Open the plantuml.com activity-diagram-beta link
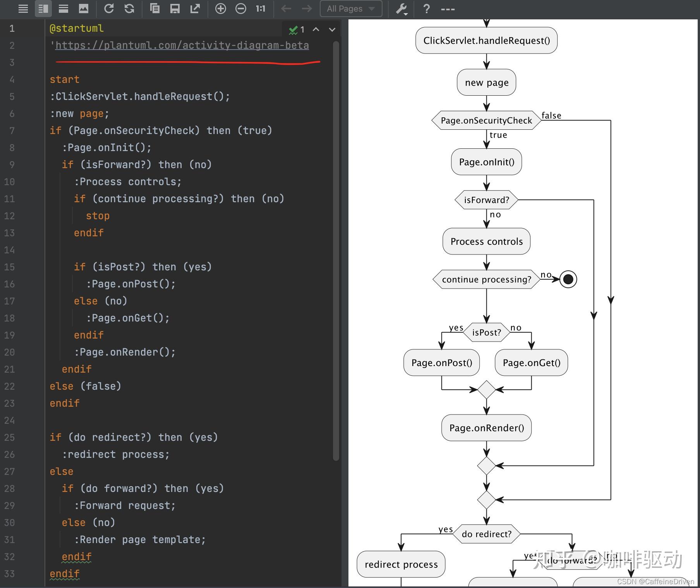Viewport: 700px width, 588px height. click(x=182, y=45)
